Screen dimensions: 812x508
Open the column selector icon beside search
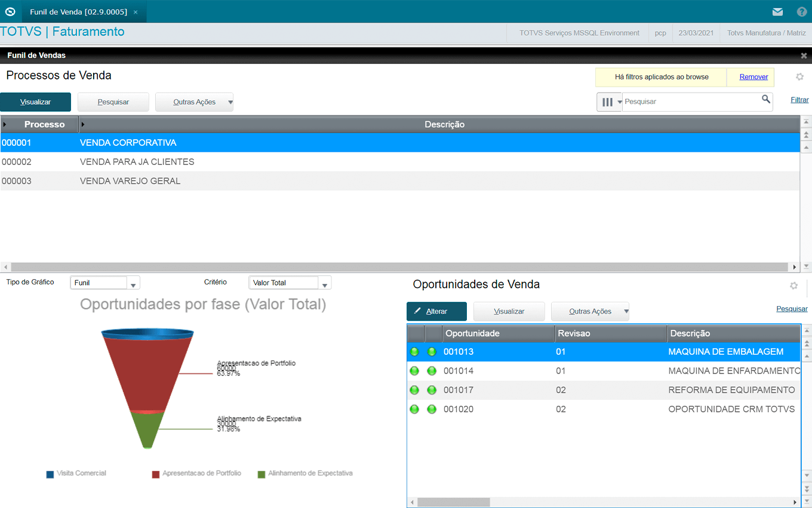point(608,102)
